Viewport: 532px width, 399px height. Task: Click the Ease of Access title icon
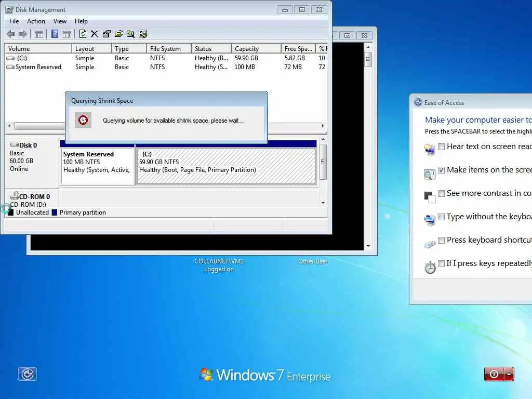pyautogui.click(x=418, y=102)
